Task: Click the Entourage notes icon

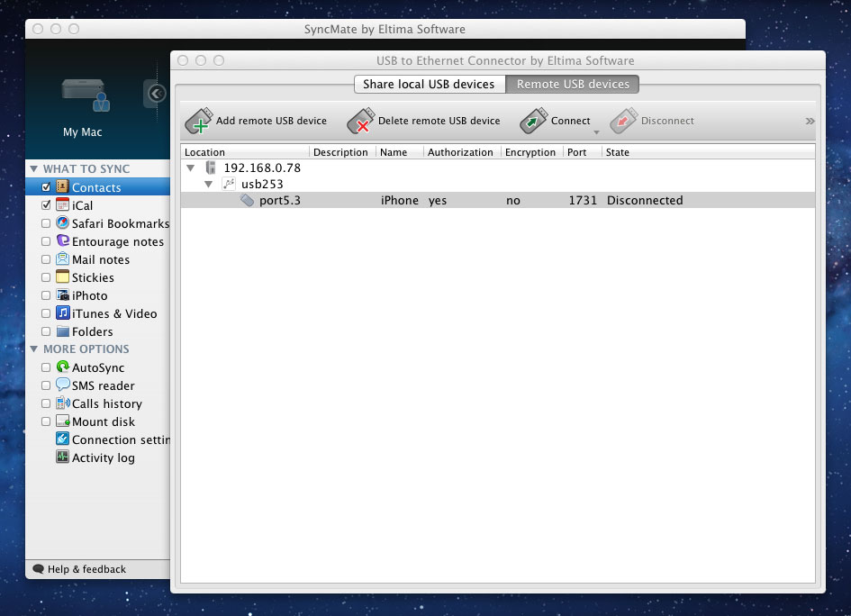Action: 62,240
